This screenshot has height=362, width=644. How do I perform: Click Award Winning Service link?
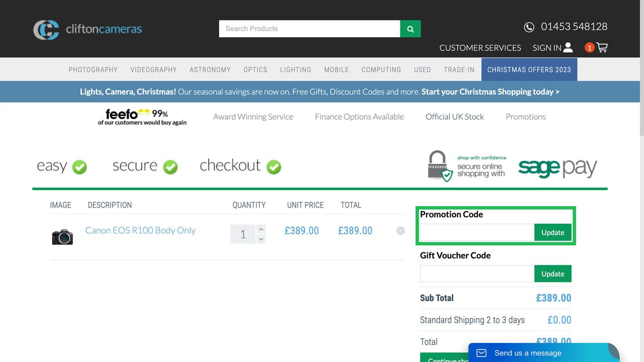(253, 117)
